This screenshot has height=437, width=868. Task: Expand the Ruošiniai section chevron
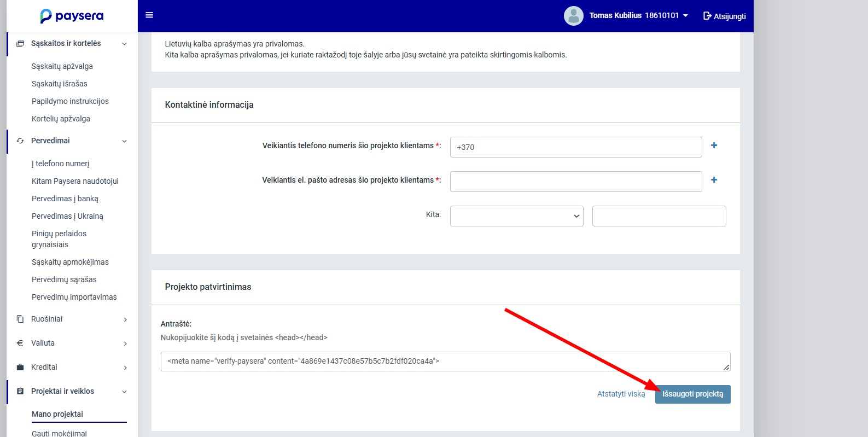(125, 319)
